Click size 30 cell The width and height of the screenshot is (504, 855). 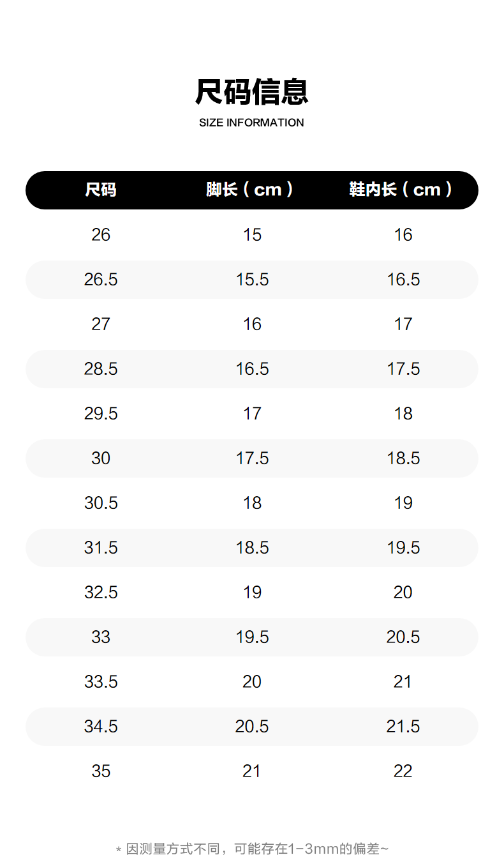(101, 458)
